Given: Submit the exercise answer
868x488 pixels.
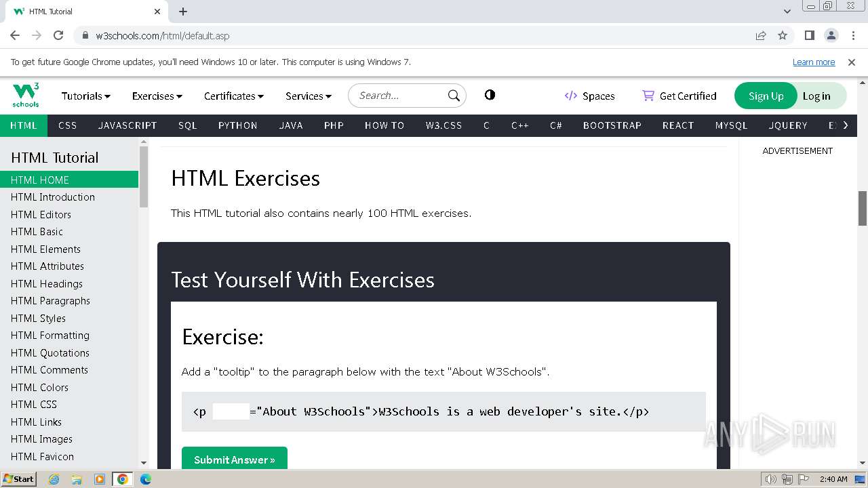Looking at the screenshot, I should 235,460.
